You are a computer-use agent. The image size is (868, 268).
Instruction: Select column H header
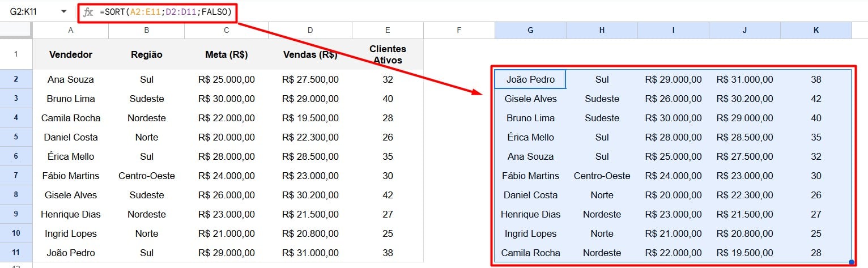[602, 31]
